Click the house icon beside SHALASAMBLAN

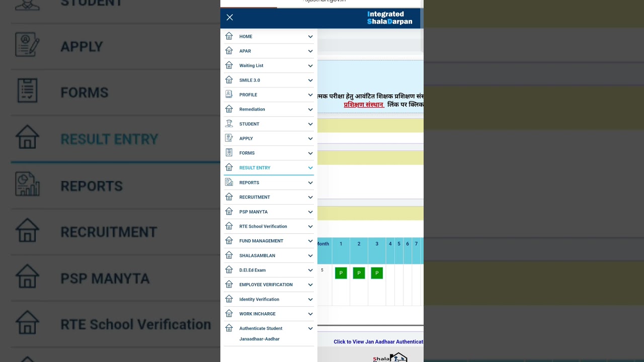click(229, 255)
